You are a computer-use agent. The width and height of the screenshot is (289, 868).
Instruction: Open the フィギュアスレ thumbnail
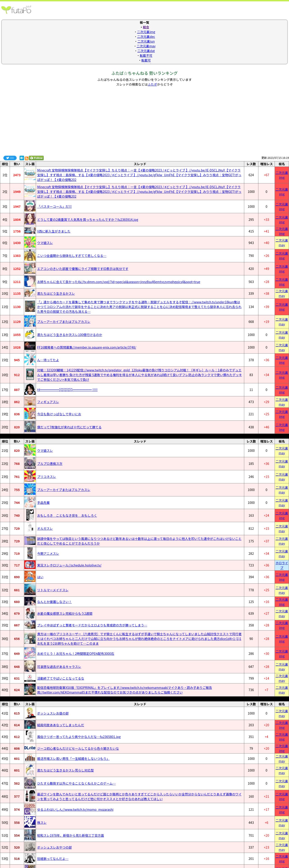(x=30, y=402)
